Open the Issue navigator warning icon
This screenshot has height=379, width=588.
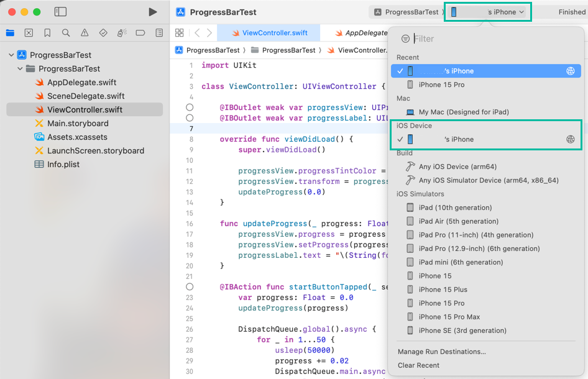(x=85, y=33)
